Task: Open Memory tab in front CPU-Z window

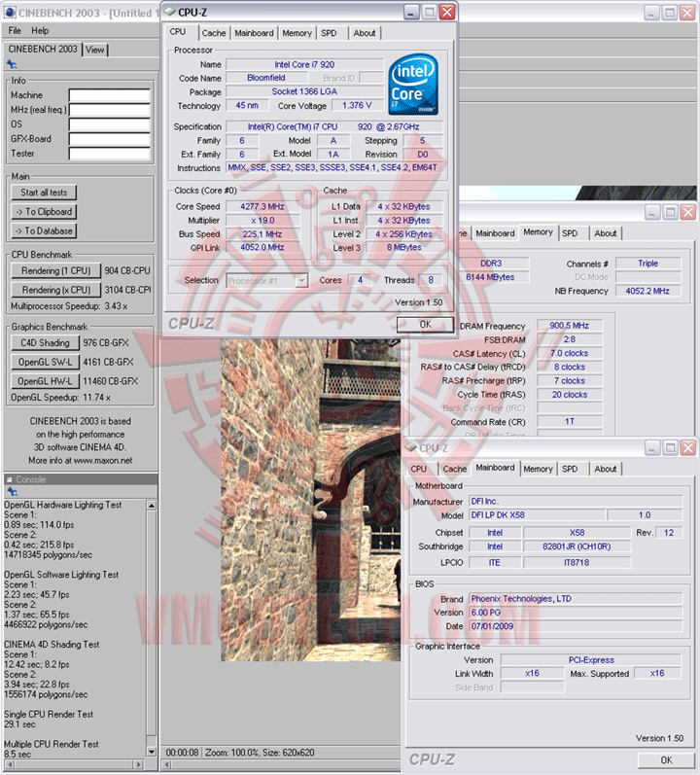Action: pos(297,33)
